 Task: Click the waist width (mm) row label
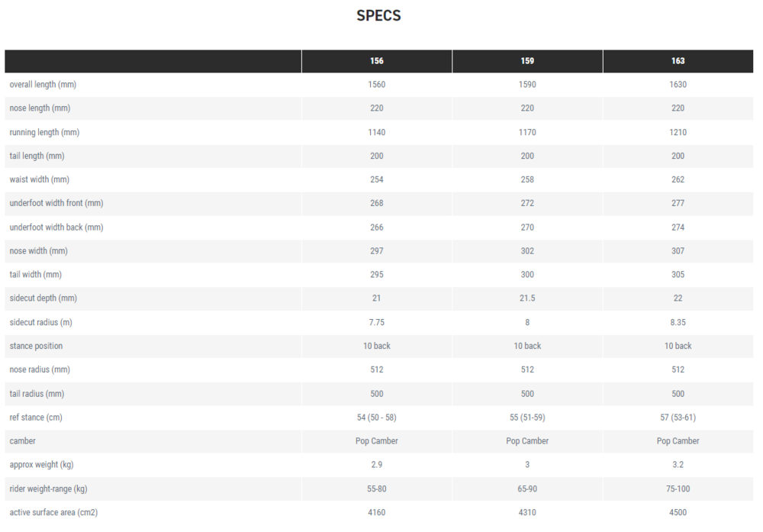(40, 179)
